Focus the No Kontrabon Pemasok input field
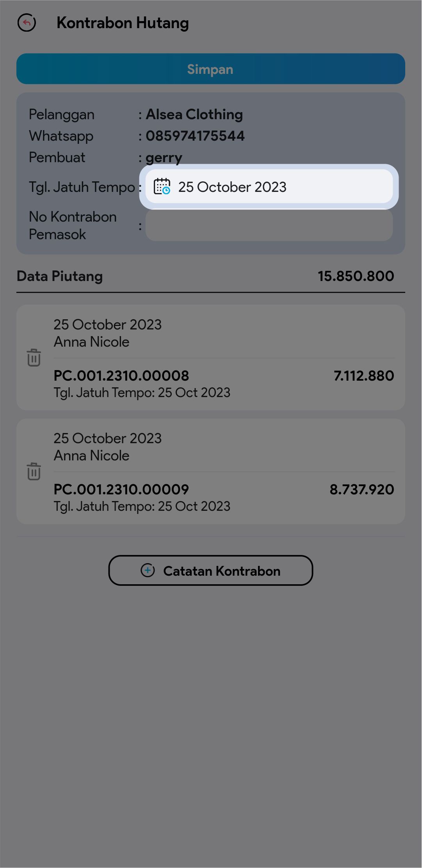422x868 pixels. pyautogui.click(x=269, y=226)
